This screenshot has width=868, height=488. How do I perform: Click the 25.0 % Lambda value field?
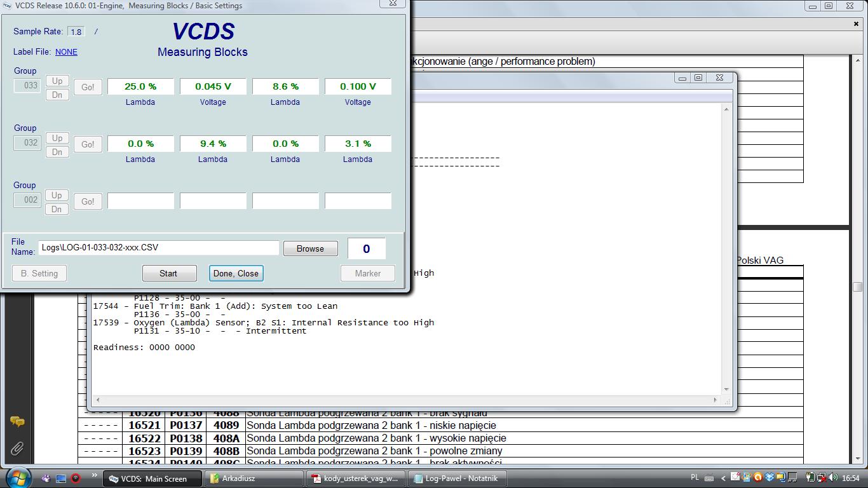[140, 86]
